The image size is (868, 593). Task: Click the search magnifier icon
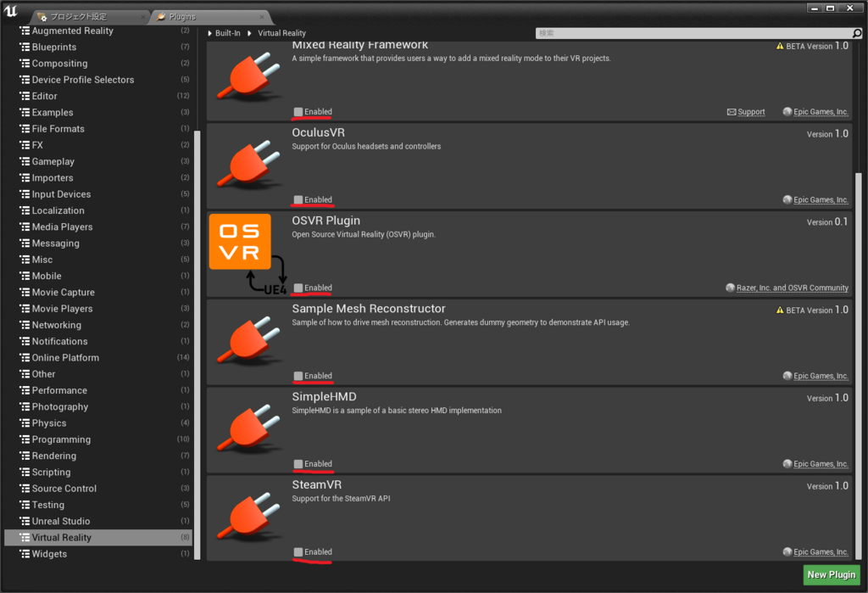click(x=857, y=33)
